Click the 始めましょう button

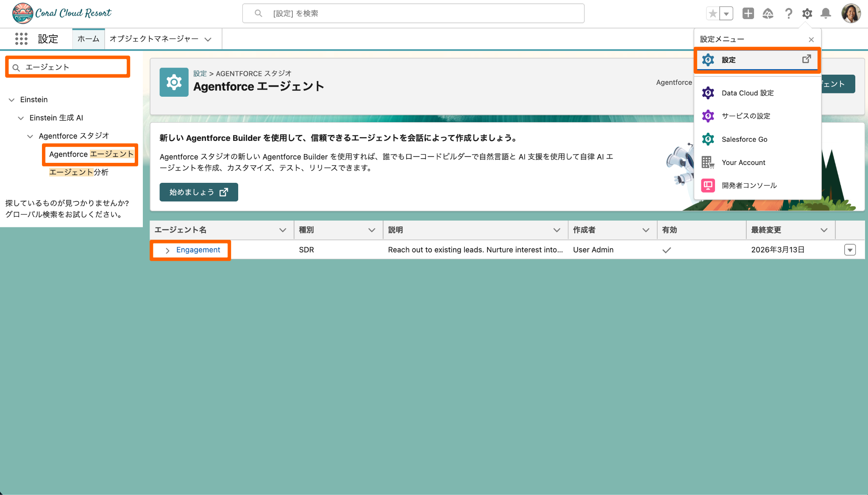(198, 192)
